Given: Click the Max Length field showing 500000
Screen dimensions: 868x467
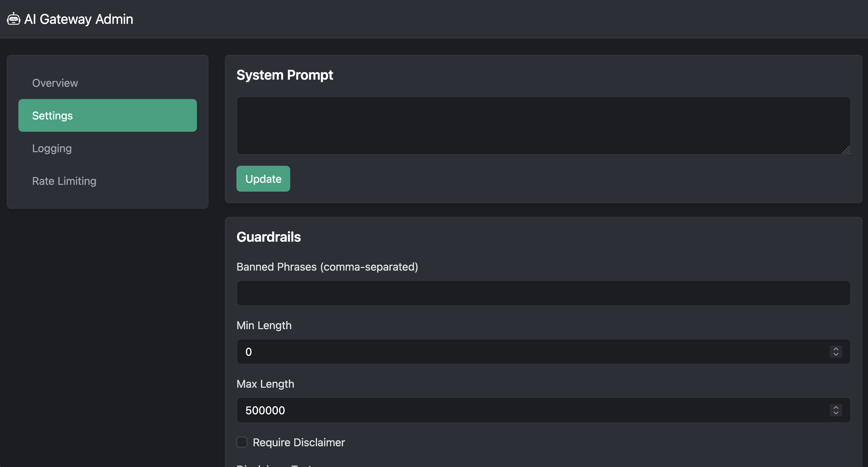Looking at the screenshot, I should click(531, 410).
